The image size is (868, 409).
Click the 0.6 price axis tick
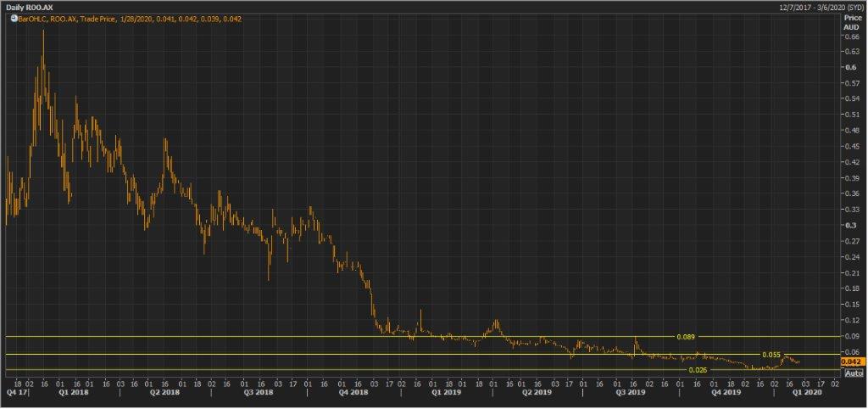tap(849, 67)
